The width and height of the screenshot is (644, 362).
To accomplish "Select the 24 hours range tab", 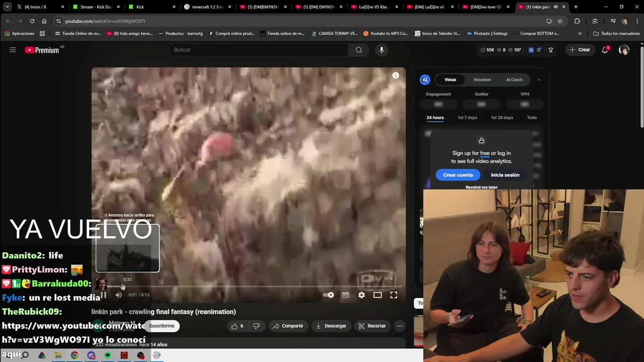I will (435, 118).
